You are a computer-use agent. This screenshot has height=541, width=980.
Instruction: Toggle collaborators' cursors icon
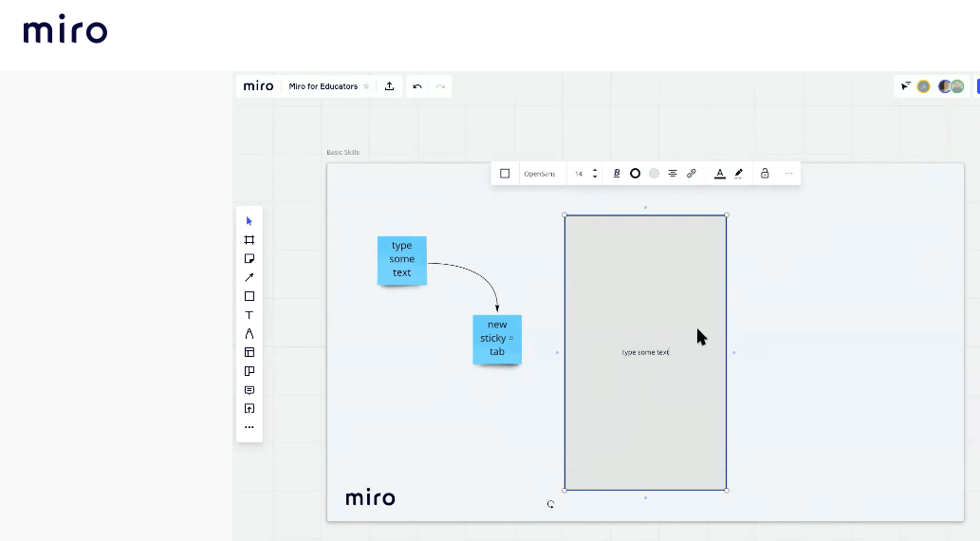(906, 86)
